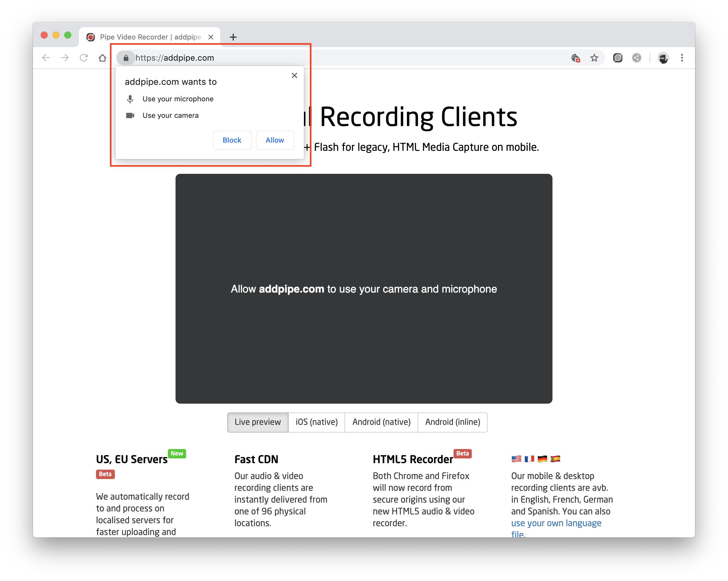Click the browser menu three-dot icon
728x581 pixels.
click(686, 57)
